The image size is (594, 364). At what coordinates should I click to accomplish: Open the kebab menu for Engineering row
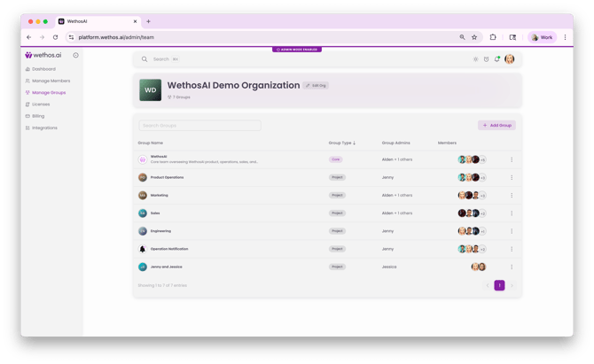pyautogui.click(x=512, y=231)
